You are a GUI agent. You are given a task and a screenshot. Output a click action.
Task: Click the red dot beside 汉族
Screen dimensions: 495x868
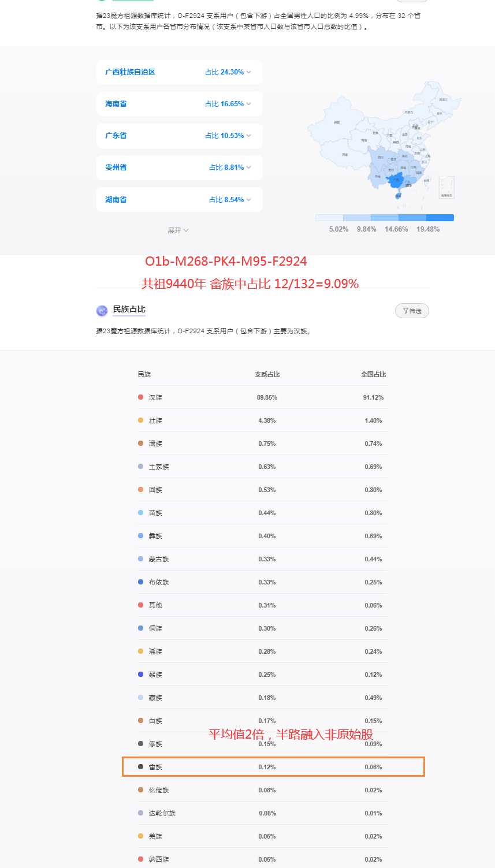[140, 397]
